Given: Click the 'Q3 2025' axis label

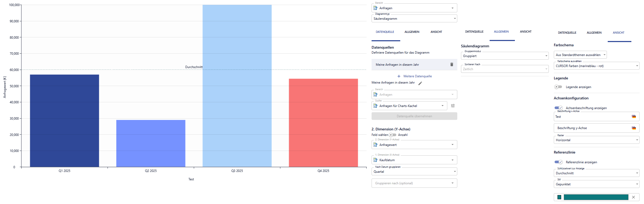Looking at the screenshot, I should click(x=237, y=171).
